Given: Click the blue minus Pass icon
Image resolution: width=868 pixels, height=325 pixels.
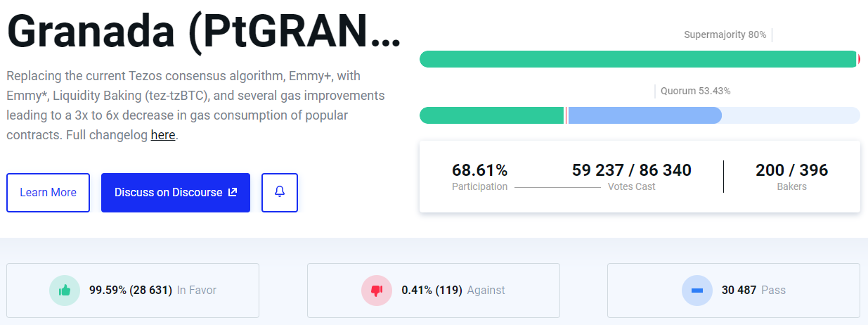Looking at the screenshot, I should pos(697,290).
